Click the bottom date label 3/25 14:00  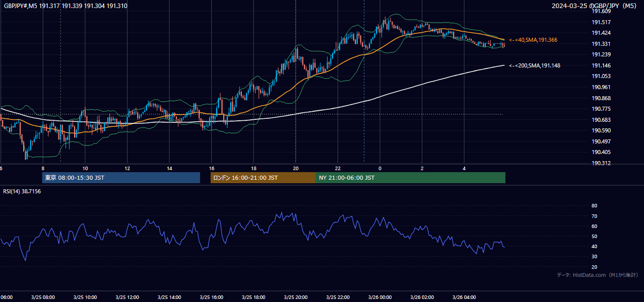click(169, 297)
